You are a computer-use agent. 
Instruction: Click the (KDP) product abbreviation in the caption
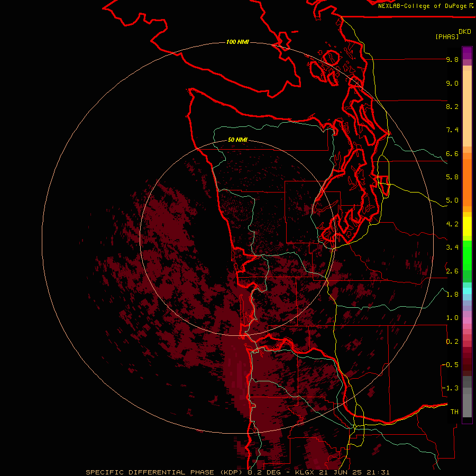tap(231, 472)
